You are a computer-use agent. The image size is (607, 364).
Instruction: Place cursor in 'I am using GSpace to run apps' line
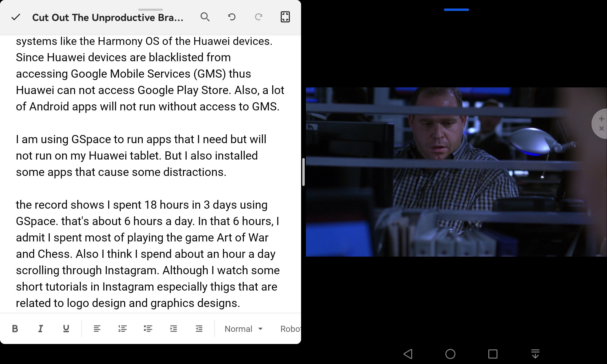pos(141,139)
